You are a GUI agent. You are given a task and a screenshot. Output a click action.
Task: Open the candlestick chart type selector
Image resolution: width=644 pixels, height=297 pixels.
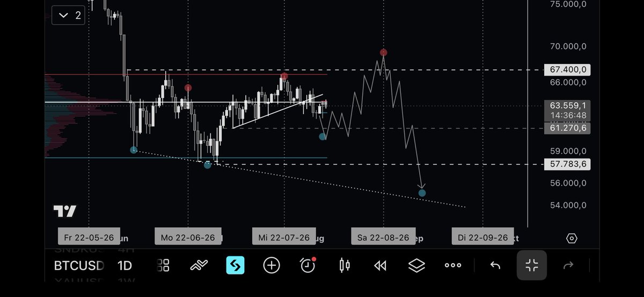tap(345, 265)
